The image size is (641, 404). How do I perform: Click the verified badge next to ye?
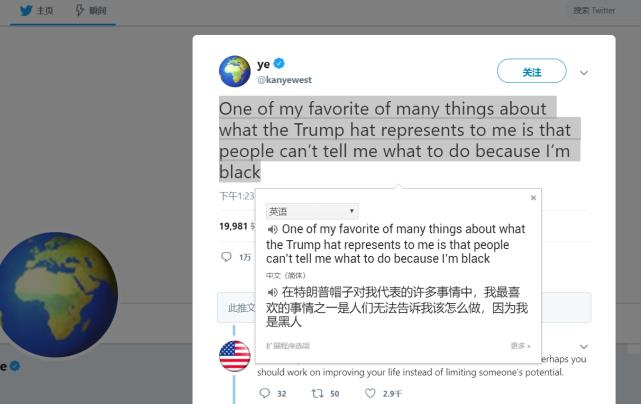tap(280, 64)
